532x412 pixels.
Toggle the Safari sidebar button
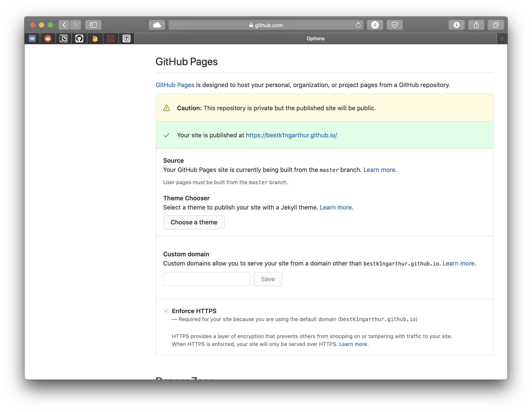(93, 25)
